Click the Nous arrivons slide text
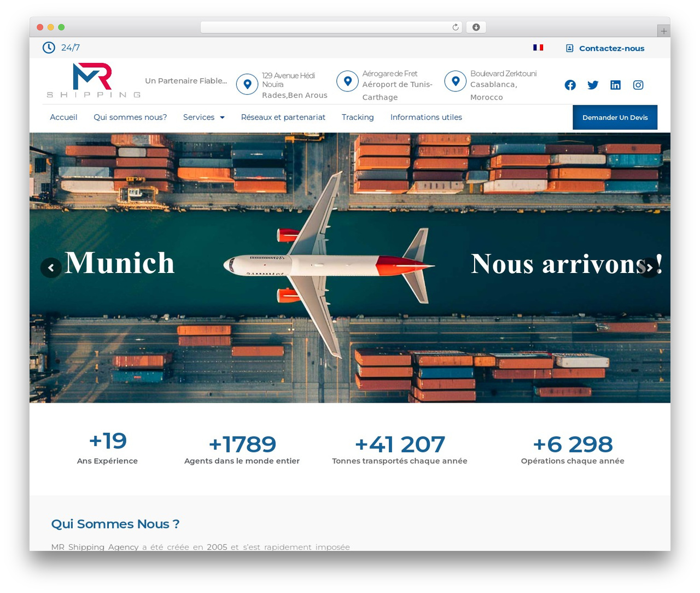This screenshot has width=700, height=593. 567,264
